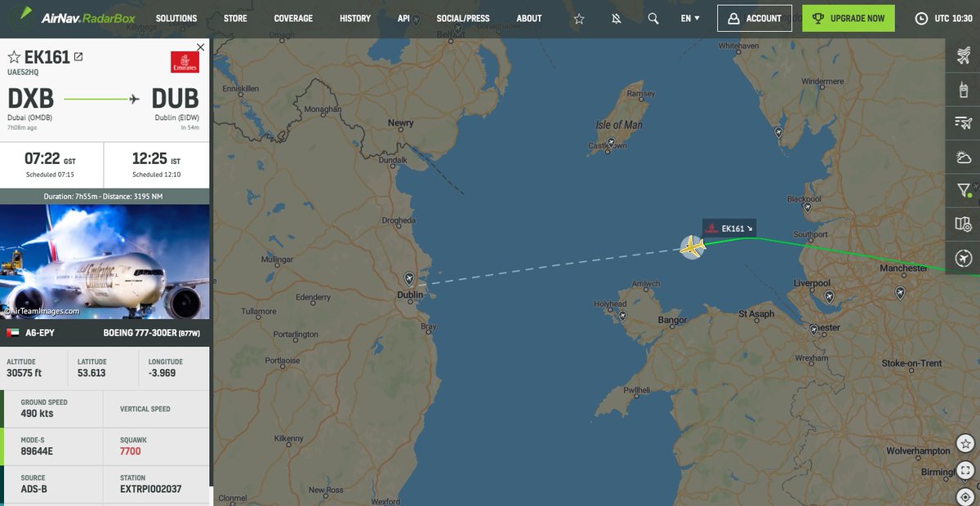Viewport: 980px width, 506px height.
Task: Star the EK161 flight as favorite
Action: [x=14, y=57]
